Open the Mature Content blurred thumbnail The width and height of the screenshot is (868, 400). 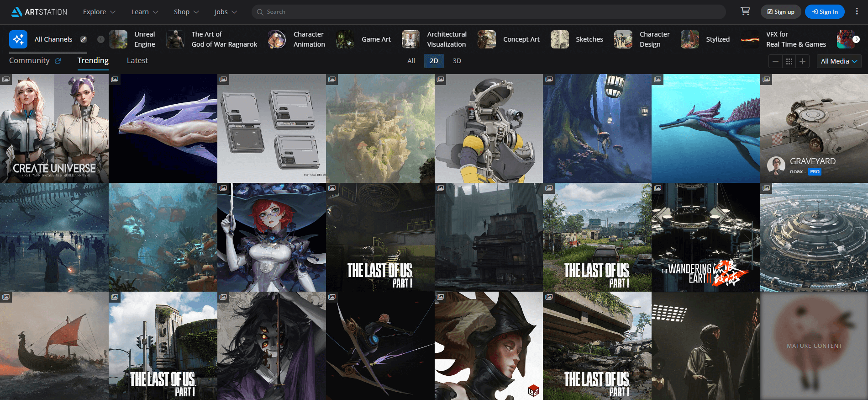pos(814,346)
